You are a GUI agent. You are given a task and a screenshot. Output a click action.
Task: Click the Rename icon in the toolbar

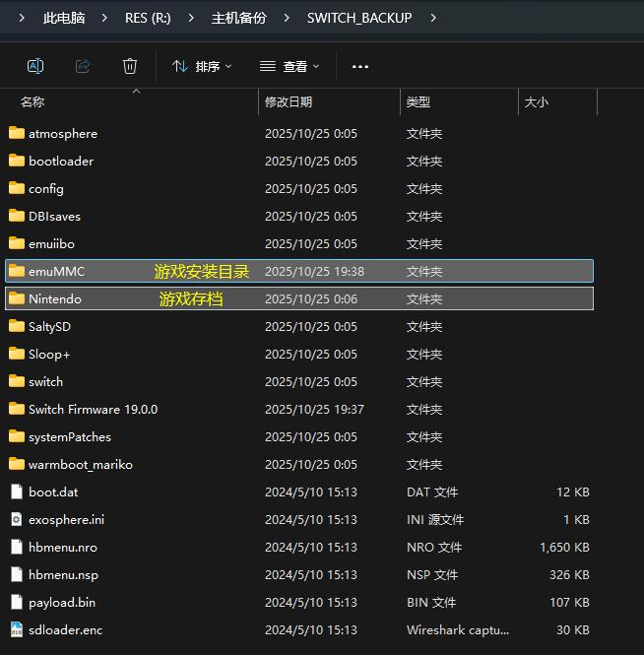click(x=35, y=66)
